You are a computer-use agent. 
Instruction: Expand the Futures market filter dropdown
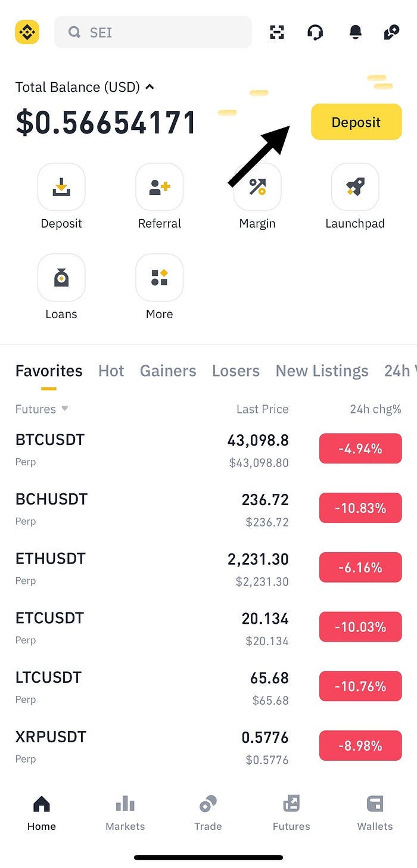(41, 409)
